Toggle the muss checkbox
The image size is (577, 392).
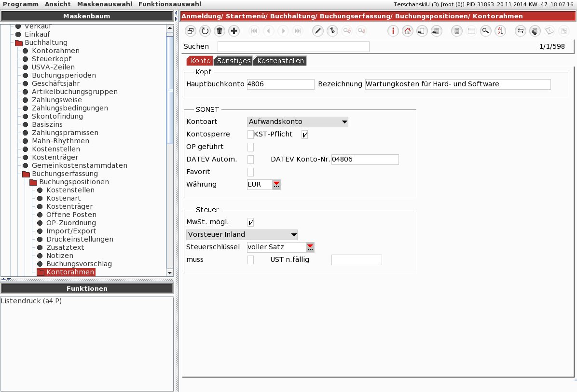pyautogui.click(x=250, y=259)
